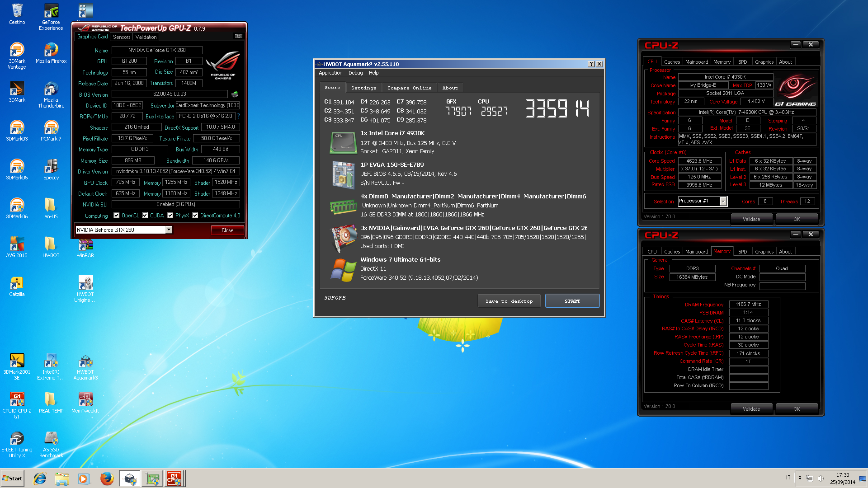Click the START button in Aquamark3
868x488 pixels.
[572, 301]
